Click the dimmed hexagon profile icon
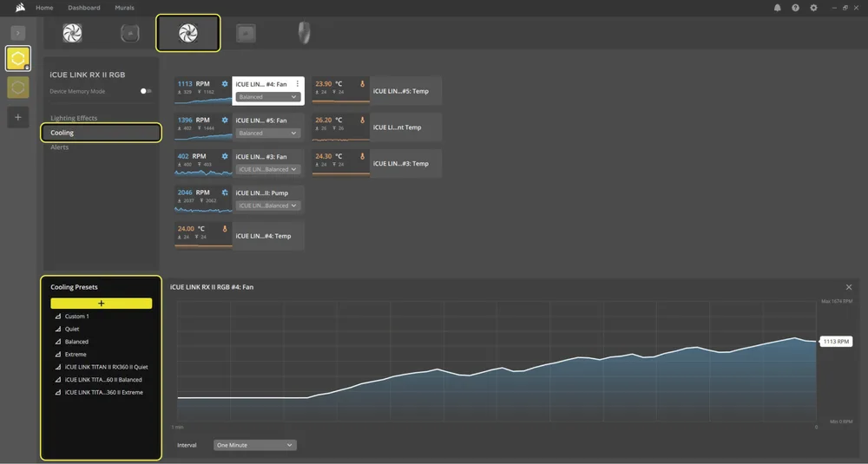Viewport: 868px width, 464px height. (17, 88)
